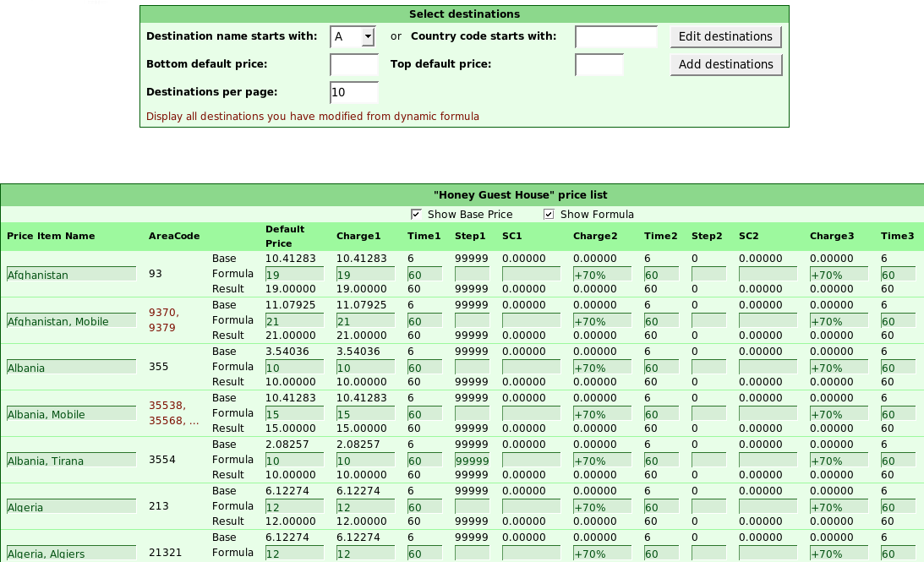
Task: Click Afghanistan formula SC1 empty field
Action: (531, 274)
